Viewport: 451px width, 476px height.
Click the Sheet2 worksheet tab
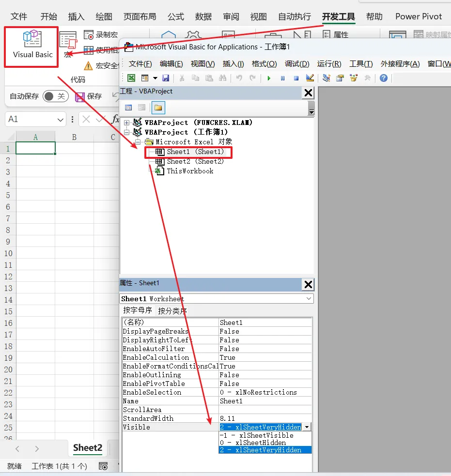coord(88,448)
